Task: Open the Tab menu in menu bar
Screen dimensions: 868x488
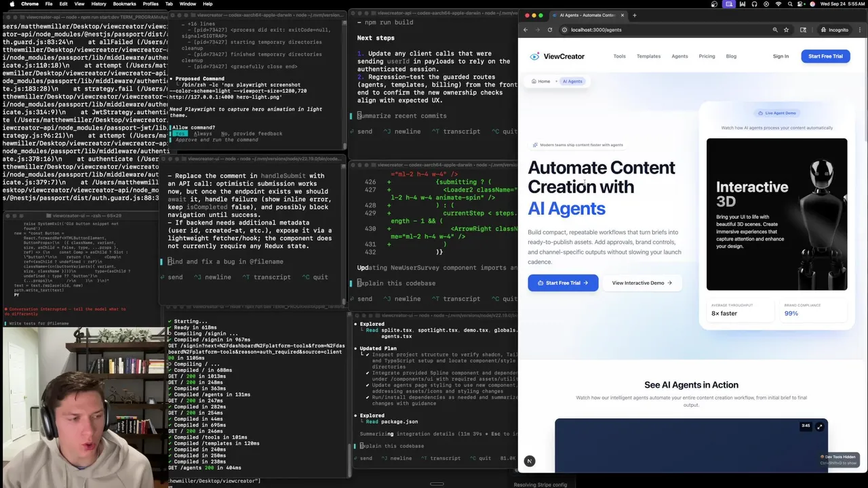Action: click(169, 4)
